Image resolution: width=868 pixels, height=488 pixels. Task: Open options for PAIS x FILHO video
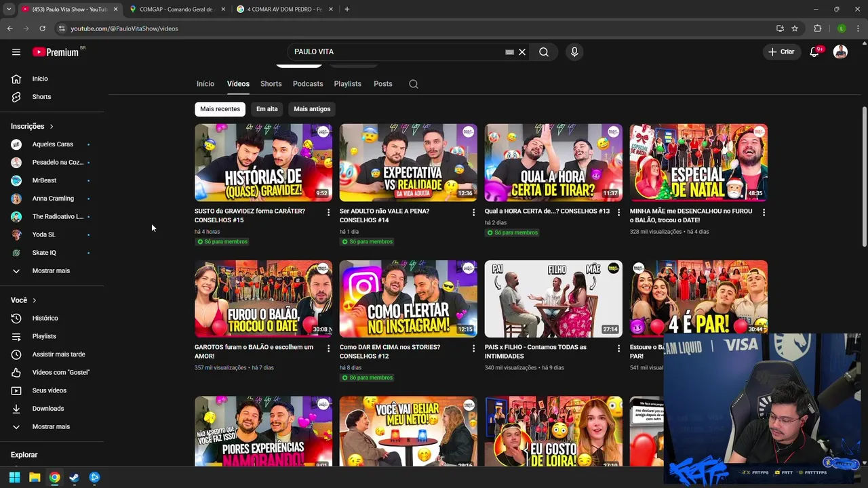[618, 348]
